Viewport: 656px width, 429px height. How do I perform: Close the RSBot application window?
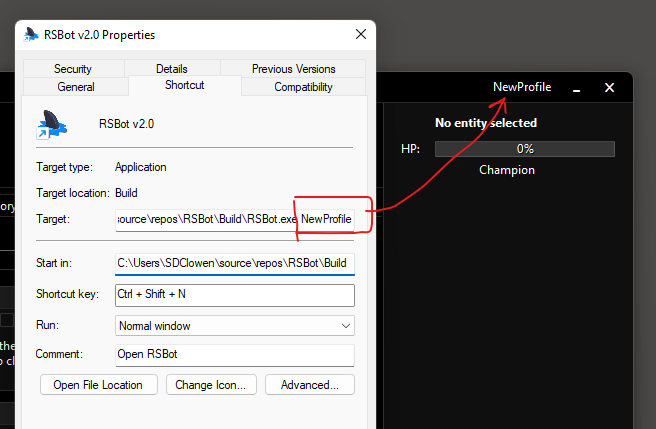coord(609,87)
